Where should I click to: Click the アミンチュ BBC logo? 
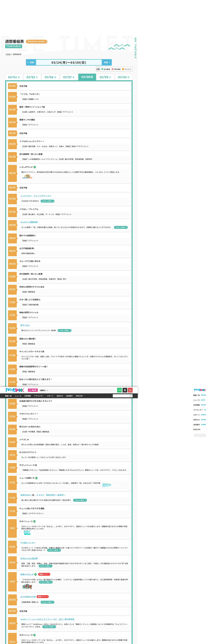click(x=15, y=390)
